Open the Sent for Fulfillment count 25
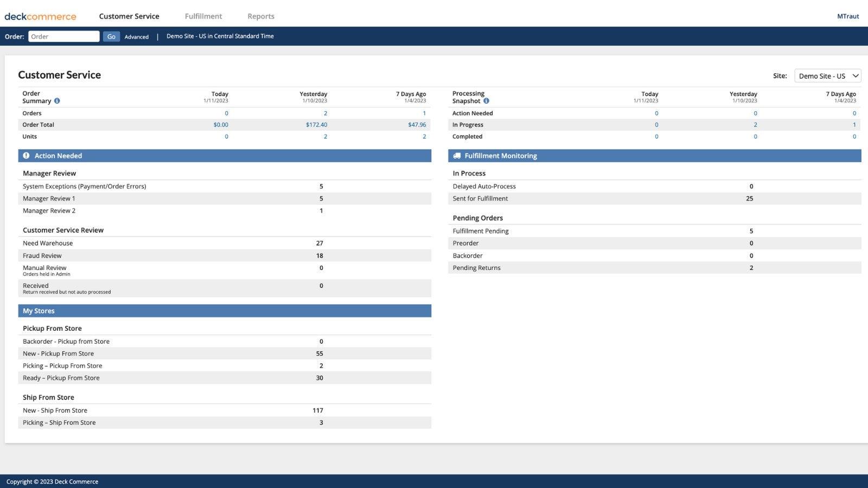This screenshot has width=868, height=488. pyautogui.click(x=749, y=198)
